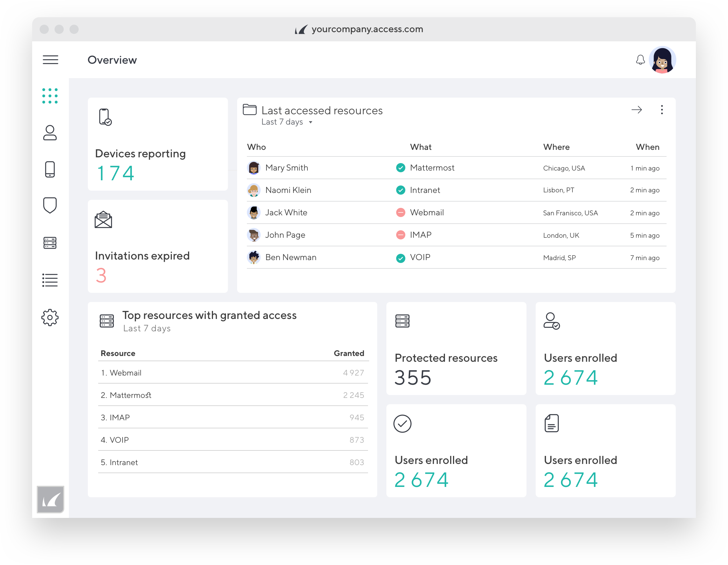Click the arrow to view all accessed resources
The image size is (728, 565).
(x=636, y=110)
